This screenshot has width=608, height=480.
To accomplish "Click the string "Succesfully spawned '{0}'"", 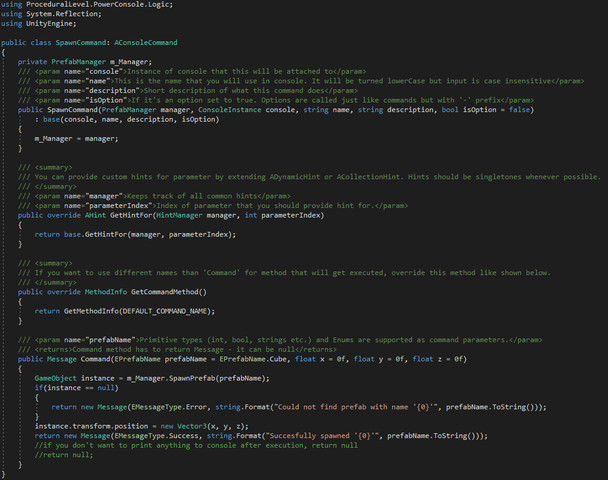I will pos(322,436).
